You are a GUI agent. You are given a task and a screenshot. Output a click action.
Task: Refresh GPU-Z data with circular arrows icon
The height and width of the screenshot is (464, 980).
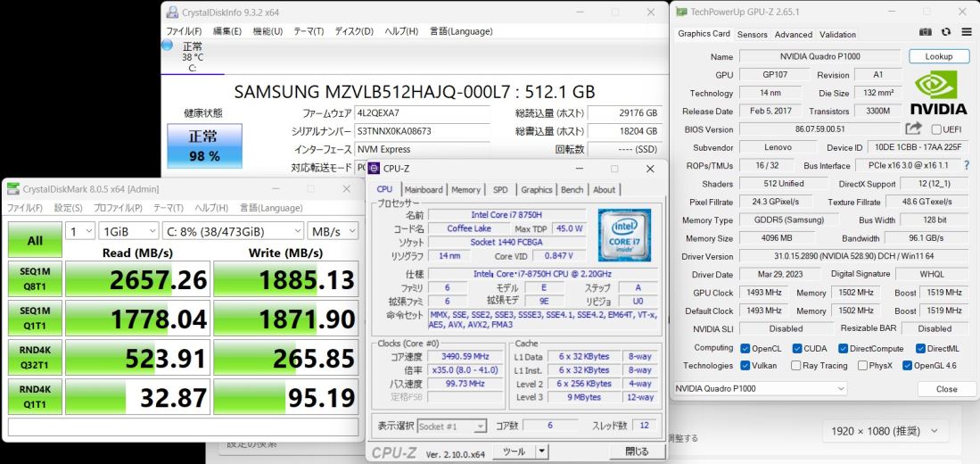click(x=945, y=32)
